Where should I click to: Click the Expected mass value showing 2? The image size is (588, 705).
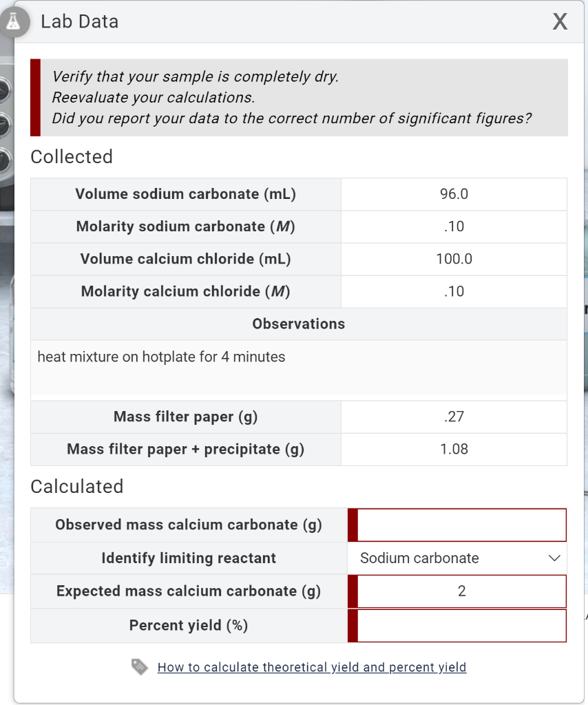459,591
